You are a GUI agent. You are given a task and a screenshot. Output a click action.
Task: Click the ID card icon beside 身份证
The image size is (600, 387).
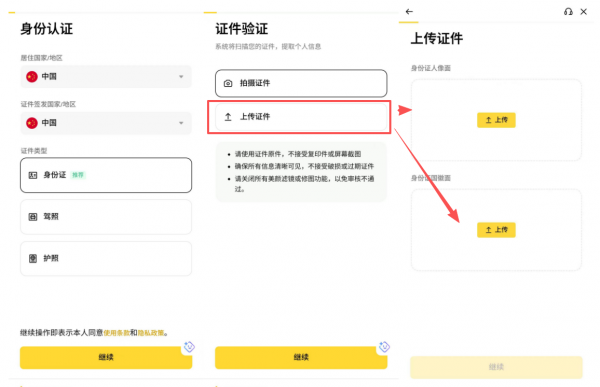point(33,175)
